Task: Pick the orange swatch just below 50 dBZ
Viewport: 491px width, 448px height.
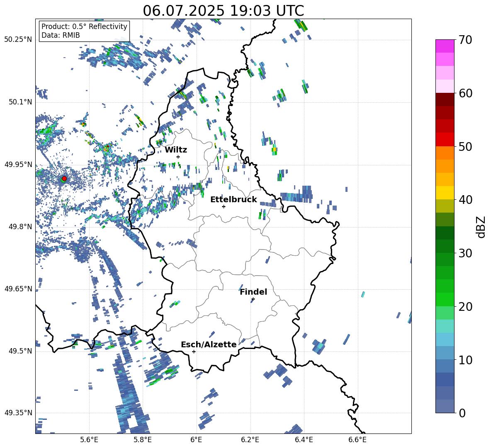Action: click(x=445, y=153)
